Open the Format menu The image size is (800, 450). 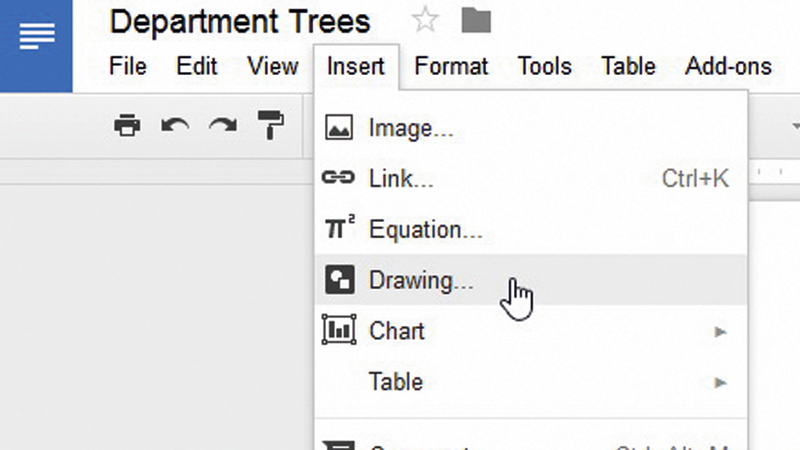[451, 67]
